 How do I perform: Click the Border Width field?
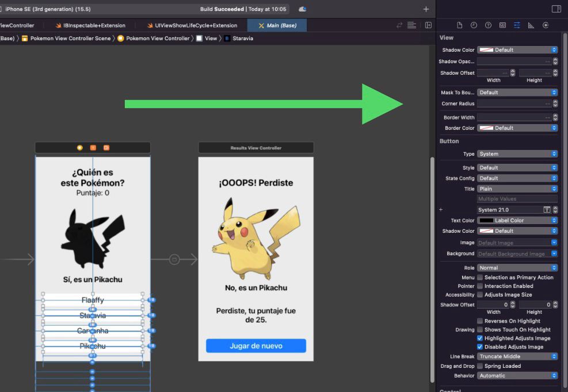pyautogui.click(x=514, y=117)
